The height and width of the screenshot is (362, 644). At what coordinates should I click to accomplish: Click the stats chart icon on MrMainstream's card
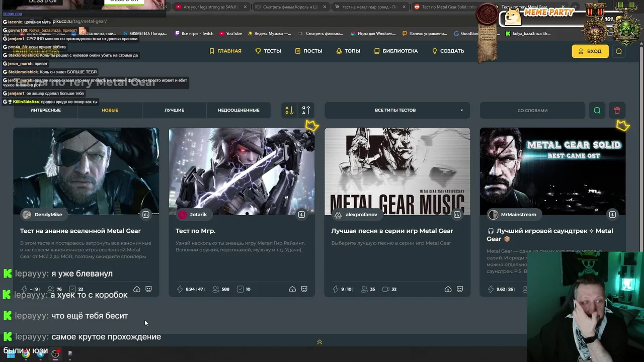click(612, 215)
